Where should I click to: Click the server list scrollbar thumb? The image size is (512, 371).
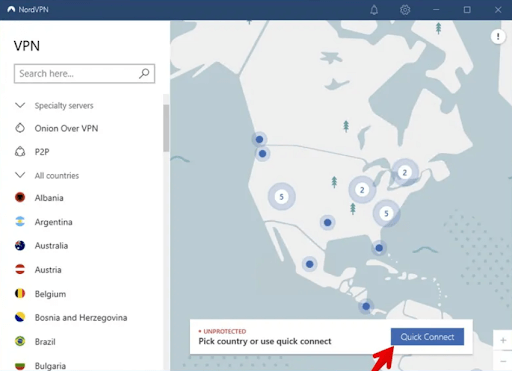166,128
